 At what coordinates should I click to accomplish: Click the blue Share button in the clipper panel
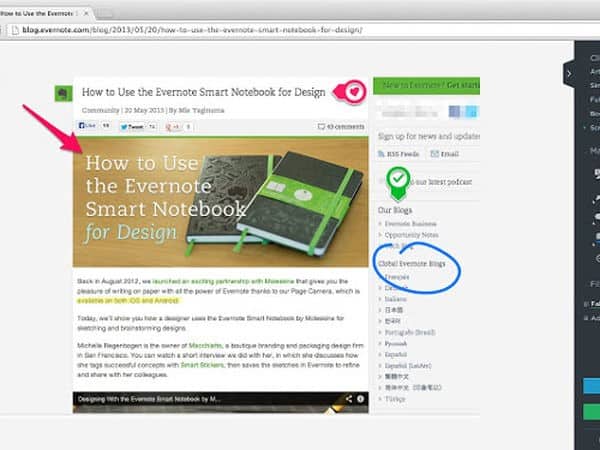tap(592, 386)
